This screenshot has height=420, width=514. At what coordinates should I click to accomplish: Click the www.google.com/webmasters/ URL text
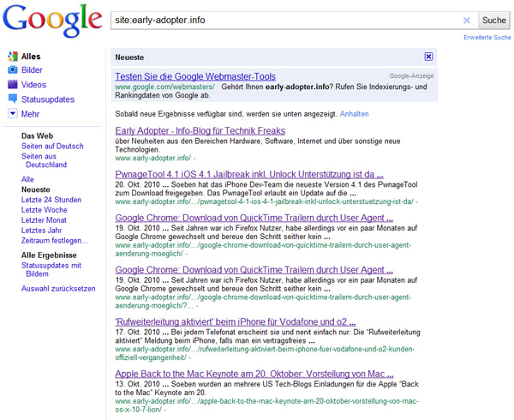(164, 87)
